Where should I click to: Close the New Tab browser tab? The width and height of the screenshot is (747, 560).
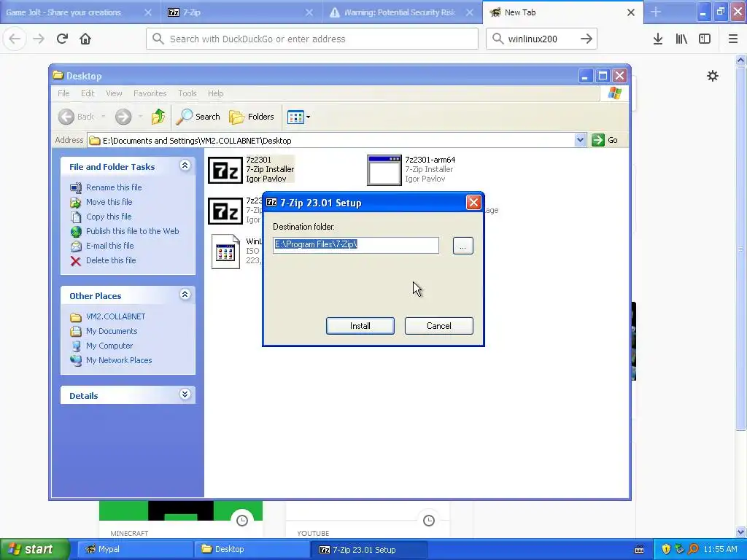pos(631,12)
